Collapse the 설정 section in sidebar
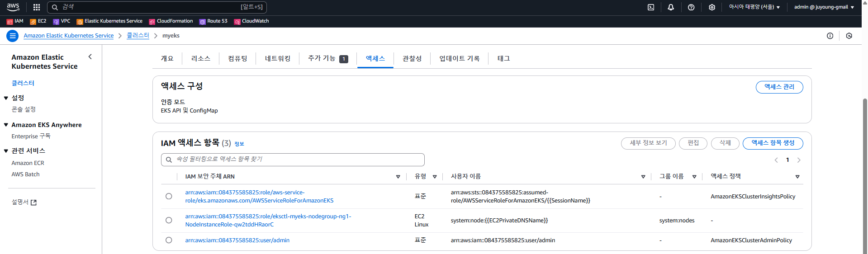The height and width of the screenshot is (254, 868). tap(6, 98)
